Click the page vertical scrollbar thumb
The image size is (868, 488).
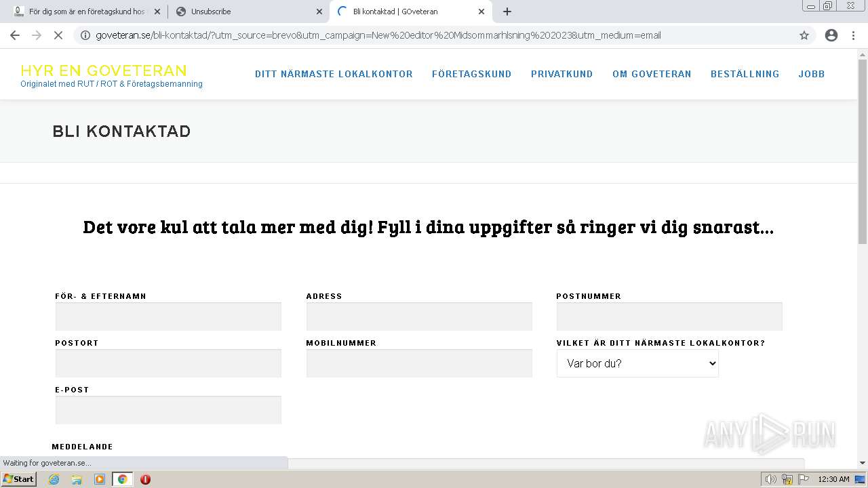863,152
